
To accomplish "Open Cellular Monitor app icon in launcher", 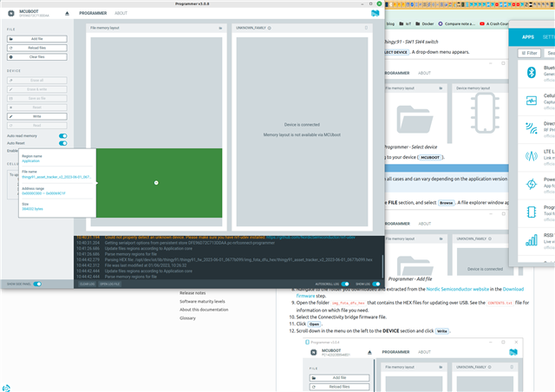I will tap(532, 101).
